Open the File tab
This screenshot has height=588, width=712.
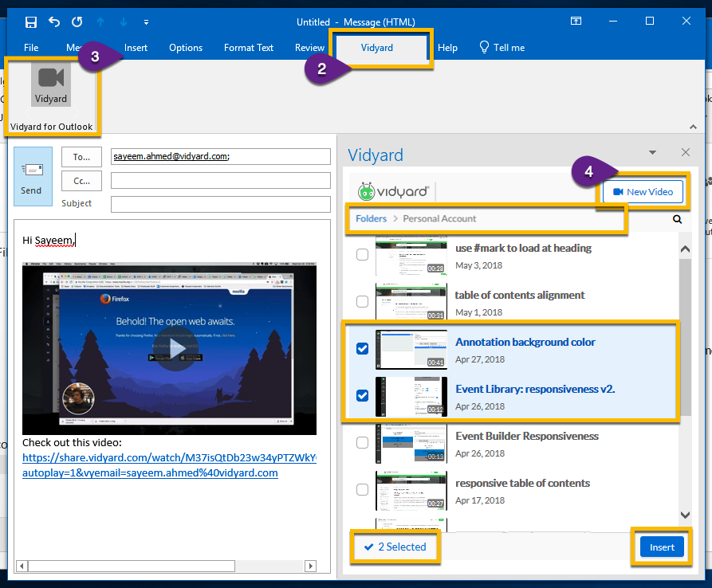point(31,48)
